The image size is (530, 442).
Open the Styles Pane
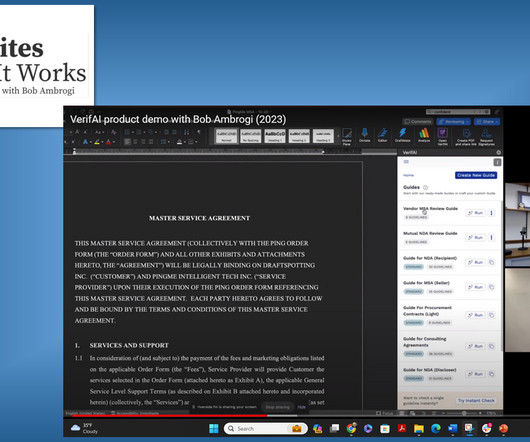(347, 136)
